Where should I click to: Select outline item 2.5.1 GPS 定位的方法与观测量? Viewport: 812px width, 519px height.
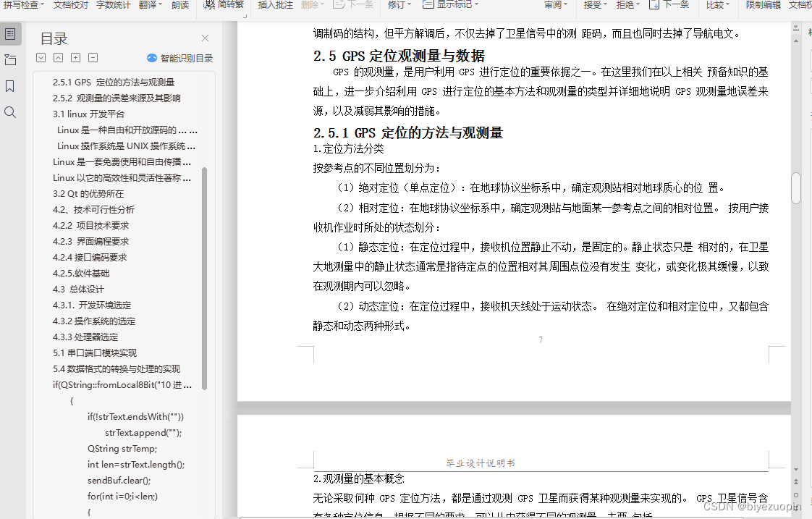coord(114,83)
